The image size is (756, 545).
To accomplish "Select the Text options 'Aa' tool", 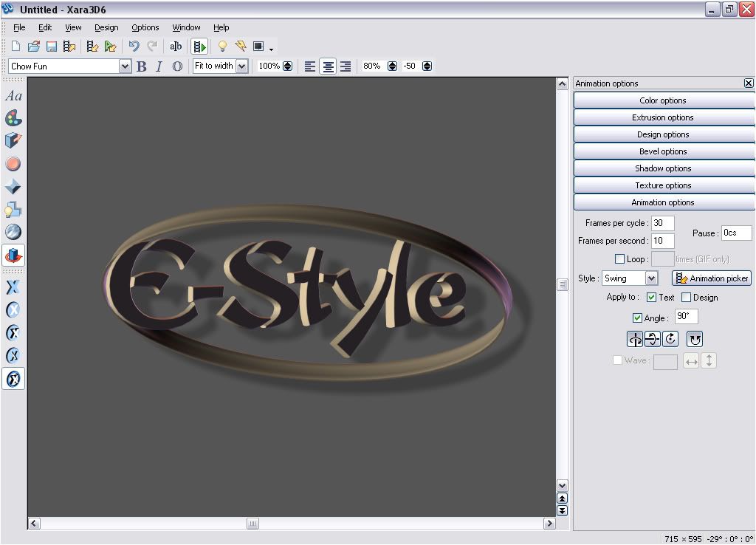I will (x=13, y=95).
